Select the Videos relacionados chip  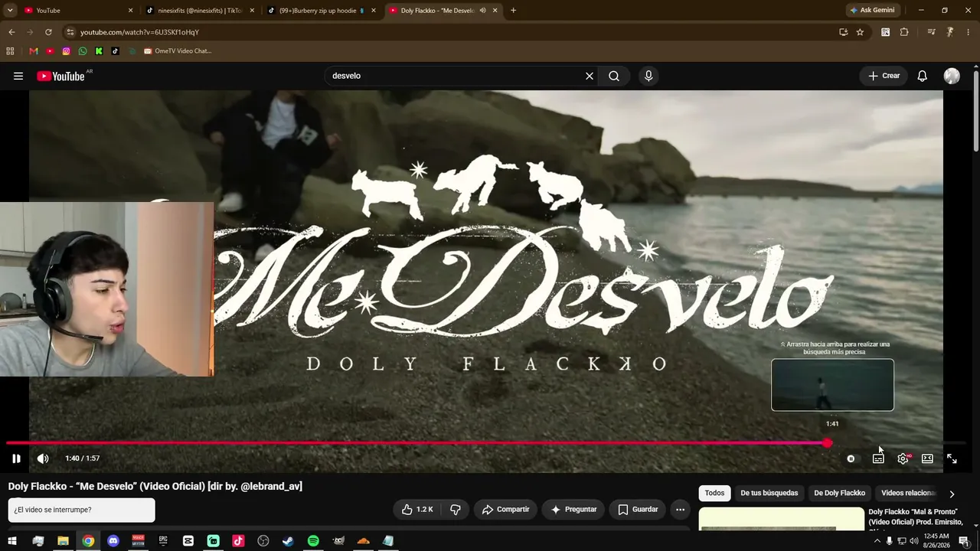[x=909, y=494]
